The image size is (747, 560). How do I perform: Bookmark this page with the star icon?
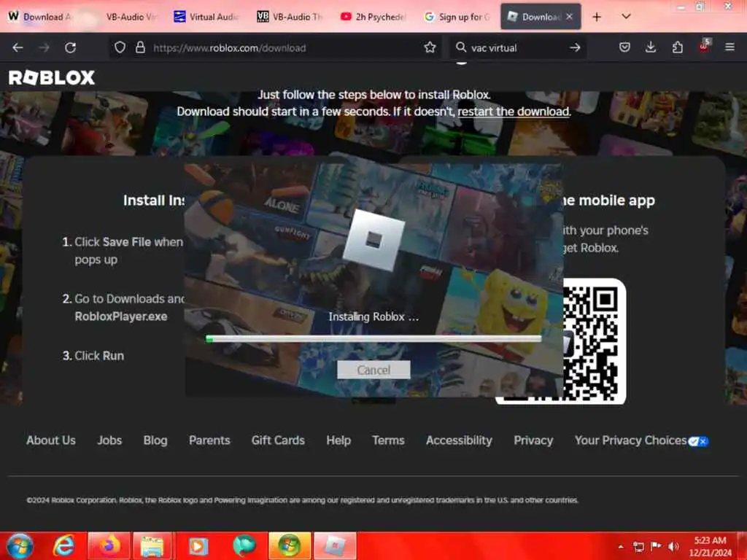pos(430,47)
